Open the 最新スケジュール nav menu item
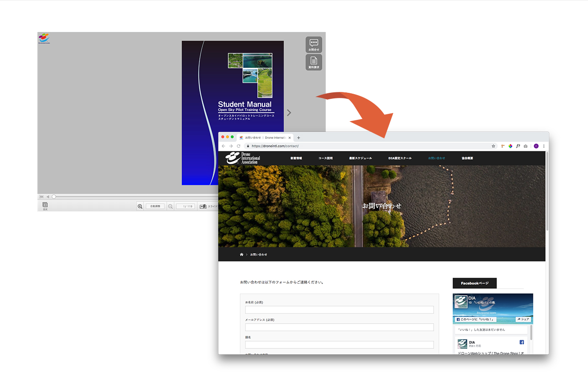The height and width of the screenshot is (391, 588). click(x=360, y=158)
